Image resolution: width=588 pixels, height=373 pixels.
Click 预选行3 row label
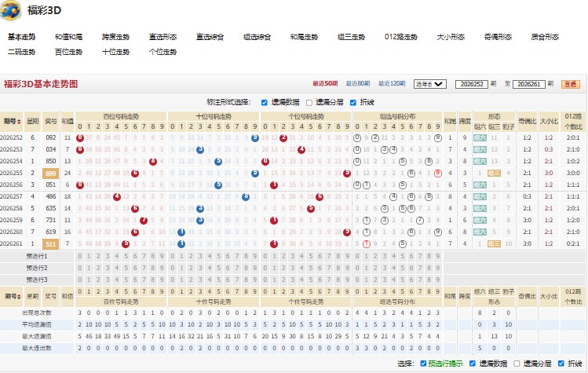tap(37, 280)
